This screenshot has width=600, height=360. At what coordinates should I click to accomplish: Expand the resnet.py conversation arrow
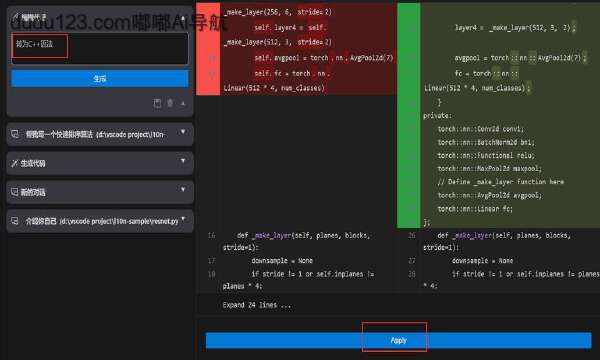tap(183, 219)
